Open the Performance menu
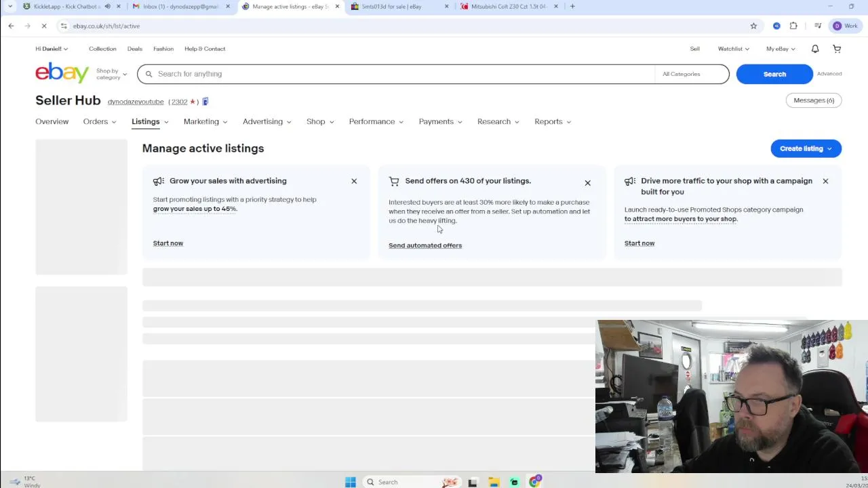 click(376, 121)
